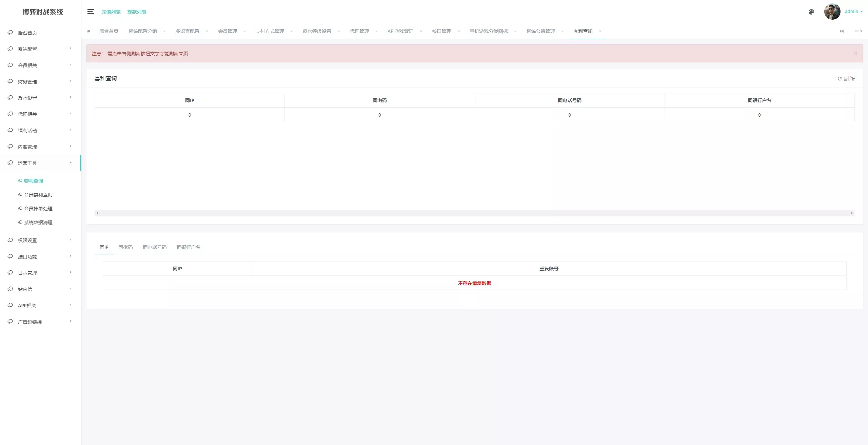This screenshot has height=445, width=868.
Task: Switch to the 同银行户名 tab
Action: pyautogui.click(x=189, y=247)
